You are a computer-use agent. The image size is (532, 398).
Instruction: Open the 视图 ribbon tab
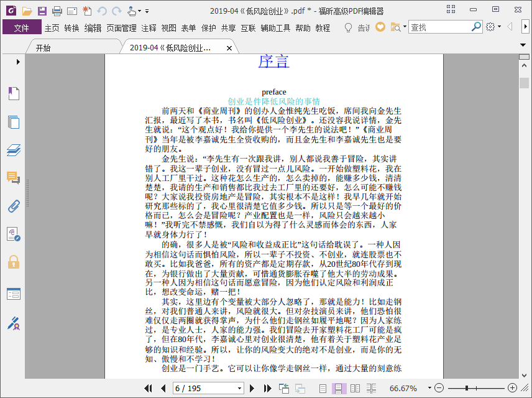coord(168,28)
